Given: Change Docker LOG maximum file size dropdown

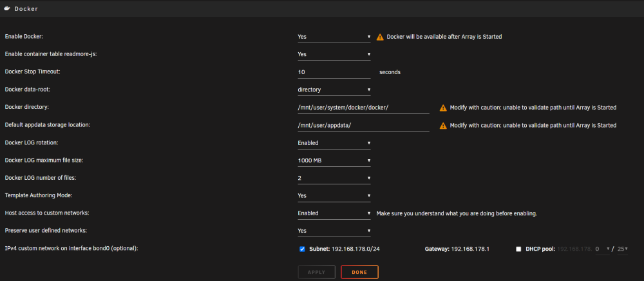Looking at the screenshot, I should click(334, 160).
